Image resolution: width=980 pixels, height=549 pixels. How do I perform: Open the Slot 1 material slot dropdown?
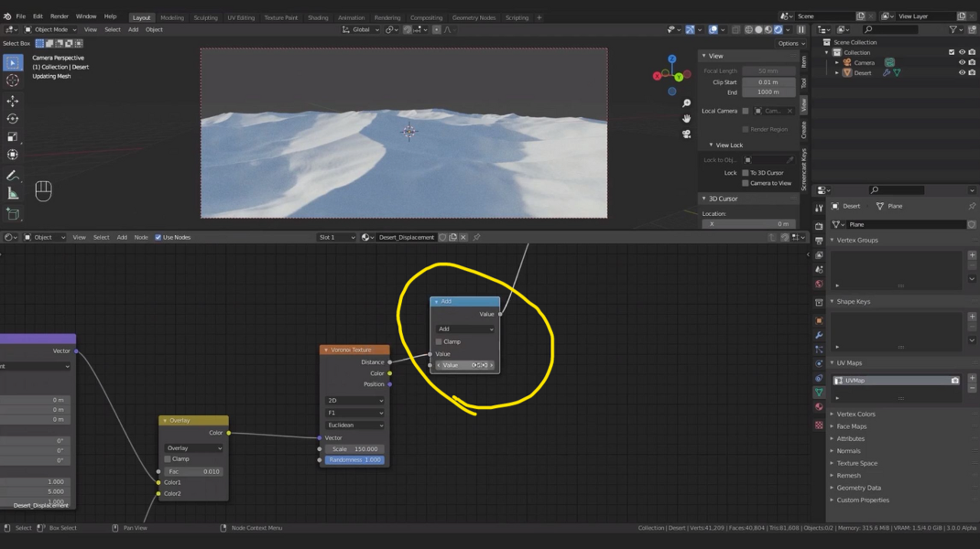337,237
